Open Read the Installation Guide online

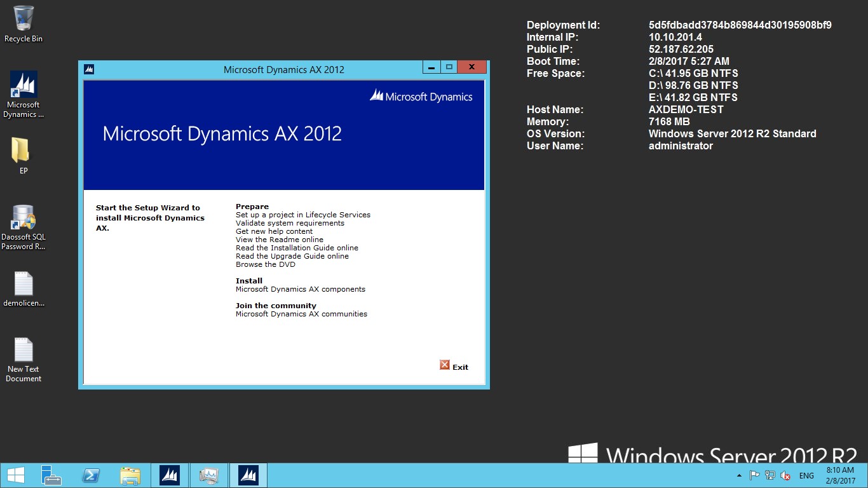coord(297,248)
